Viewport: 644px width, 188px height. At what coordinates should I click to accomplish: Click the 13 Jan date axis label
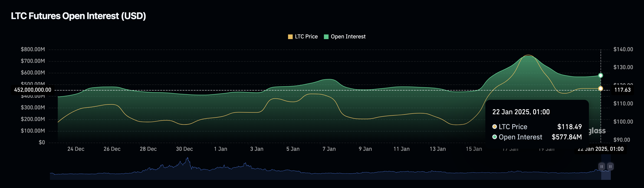click(x=438, y=149)
